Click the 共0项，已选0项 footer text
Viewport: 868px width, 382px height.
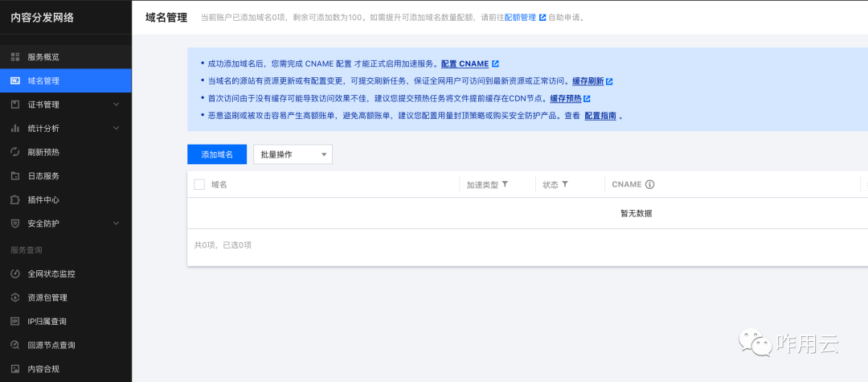223,244
